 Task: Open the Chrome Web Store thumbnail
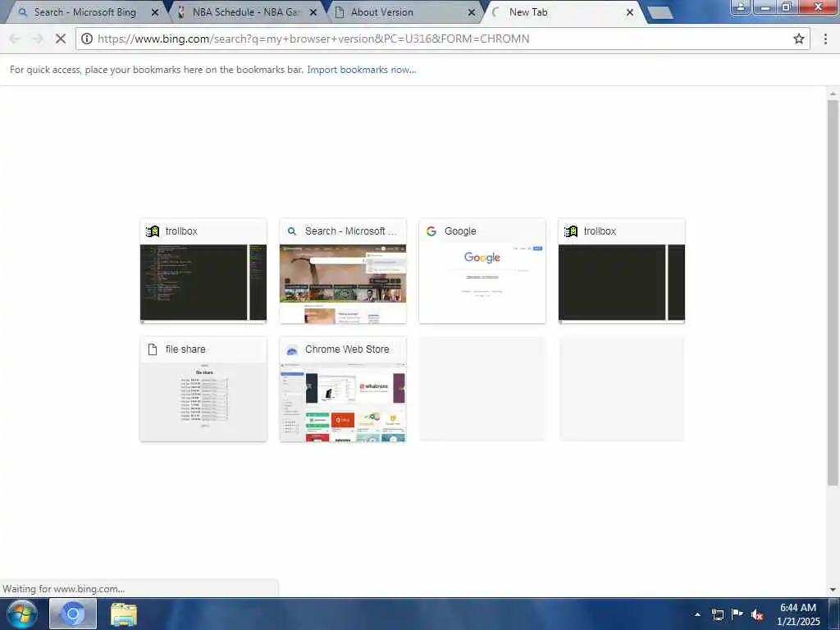[343, 389]
